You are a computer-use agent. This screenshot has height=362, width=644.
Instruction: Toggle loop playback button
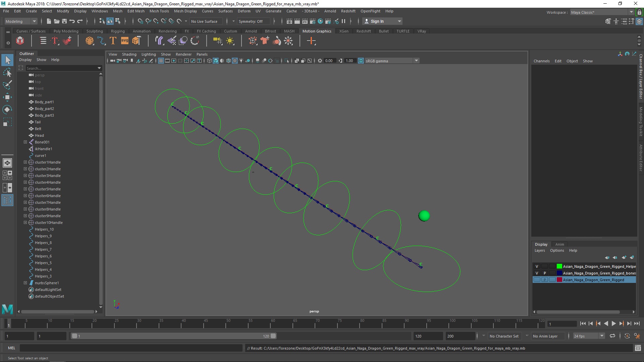(x=612, y=336)
